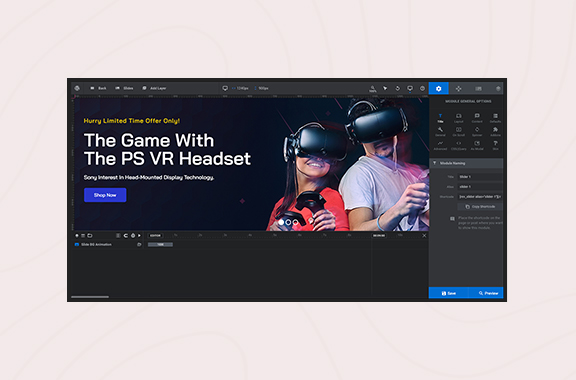Click the Shop Now button on slide
576x380 pixels.
(x=105, y=195)
